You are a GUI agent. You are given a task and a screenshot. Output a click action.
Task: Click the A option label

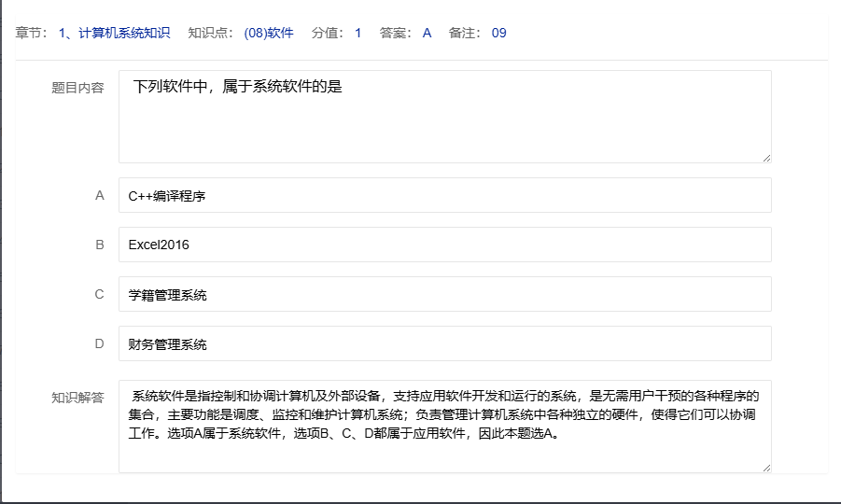point(100,196)
